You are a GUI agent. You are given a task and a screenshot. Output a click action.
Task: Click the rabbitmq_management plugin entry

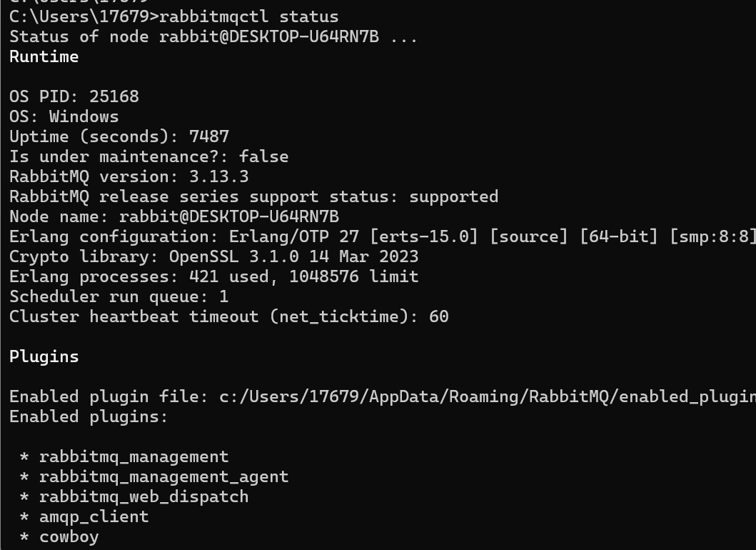coord(133,457)
